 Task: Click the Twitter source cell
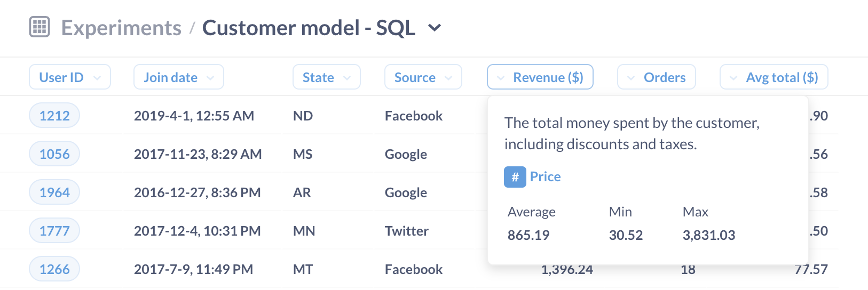click(x=406, y=231)
